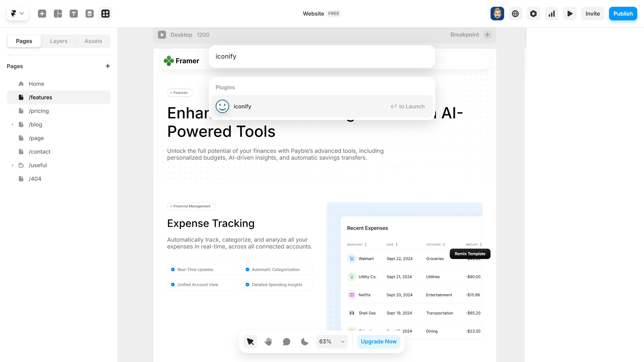The image size is (644, 362).
Task: Open the Layout tool in the toolbar
Action: 58,14
